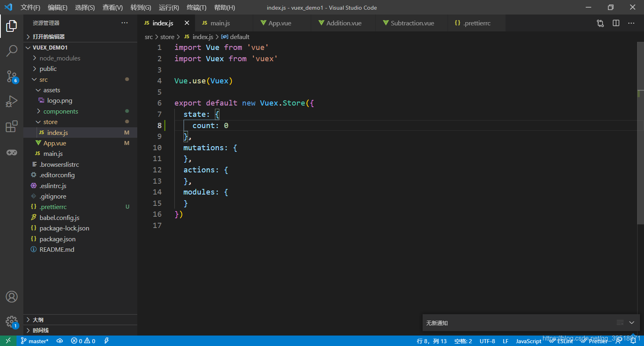
Task: Open the 查看(V) menu
Action: [x=113, y=8]
